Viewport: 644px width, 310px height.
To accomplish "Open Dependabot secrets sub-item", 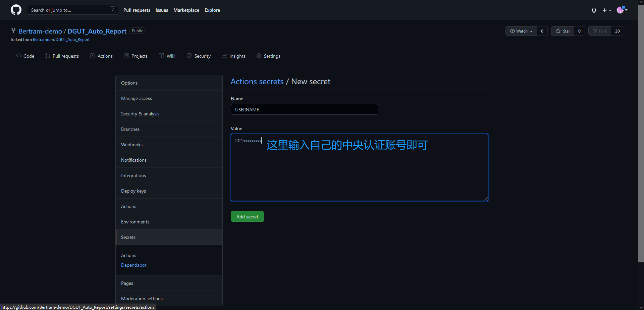I will (x=134, y=265).
